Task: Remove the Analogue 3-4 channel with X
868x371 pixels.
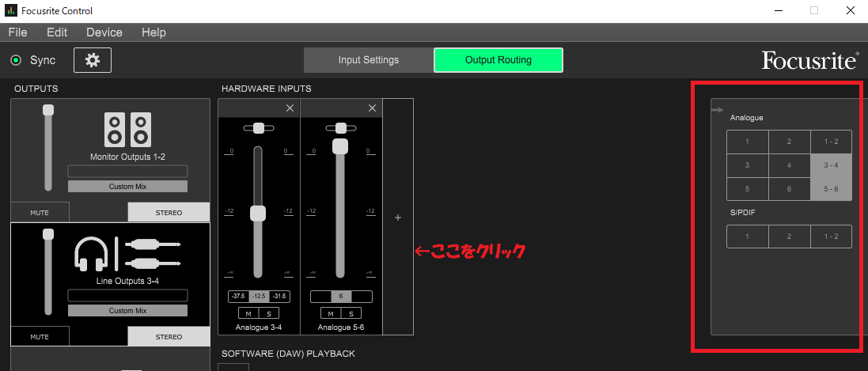Action: (290, 108)
